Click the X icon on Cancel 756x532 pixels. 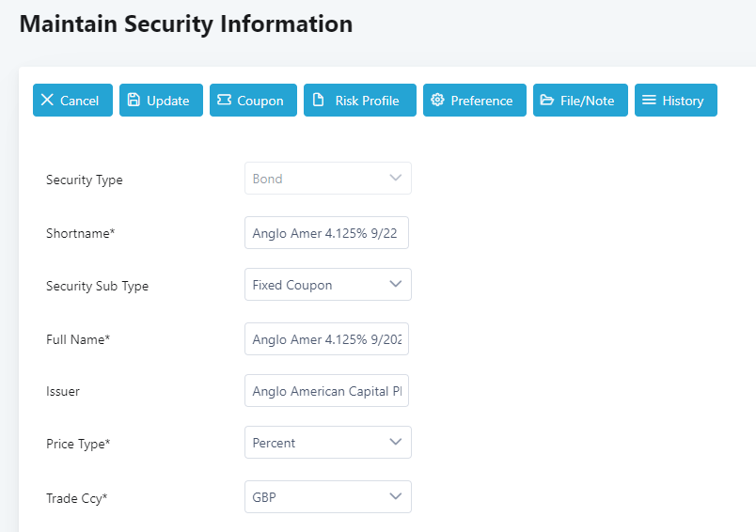pyautogui.click(x=47, y=100)
